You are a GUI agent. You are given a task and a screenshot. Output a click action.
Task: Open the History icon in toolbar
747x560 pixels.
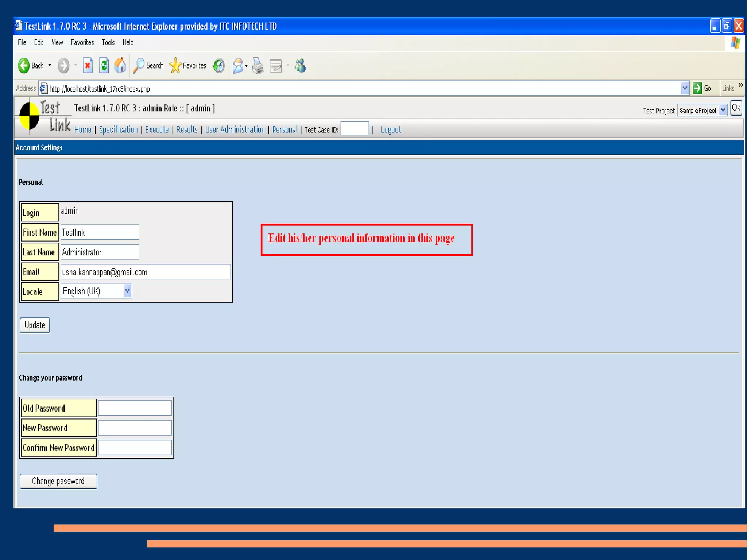pos(218,66)
